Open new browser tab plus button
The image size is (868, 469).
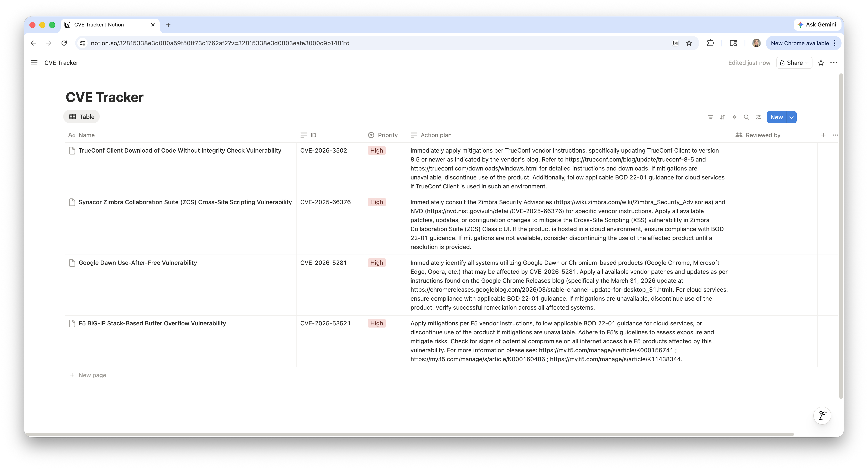coord(168,25)
